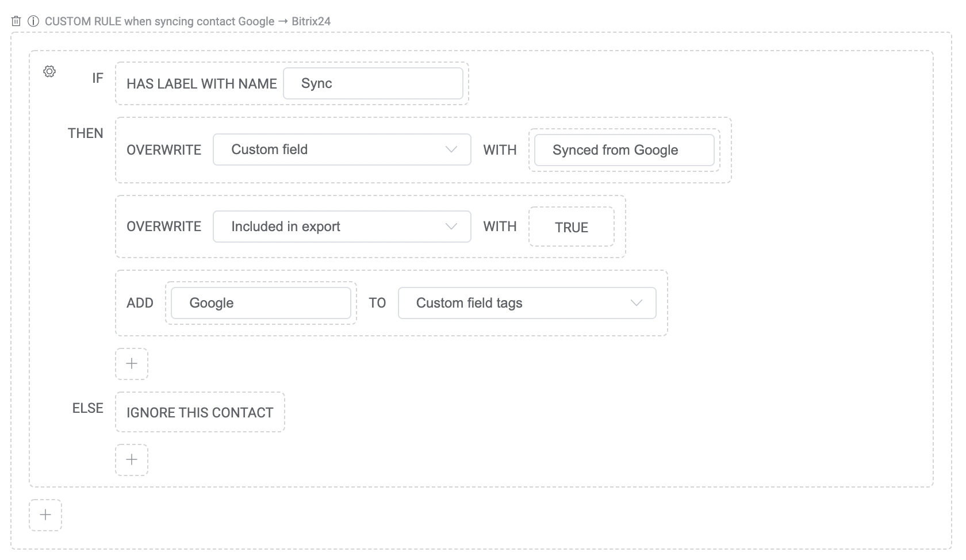Click OVERWRITE beside Included in export
The image size is (966, 560).
pyautogui.click(x=164, y=227)
